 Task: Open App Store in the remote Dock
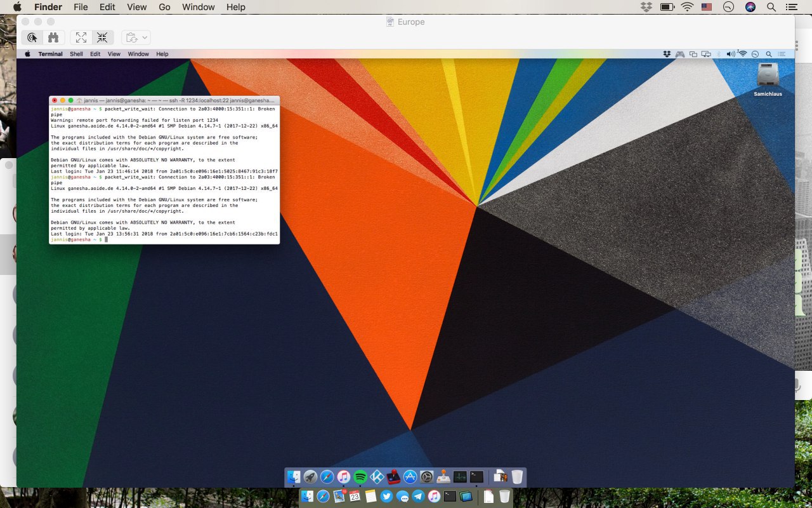[x=410, y=477]
